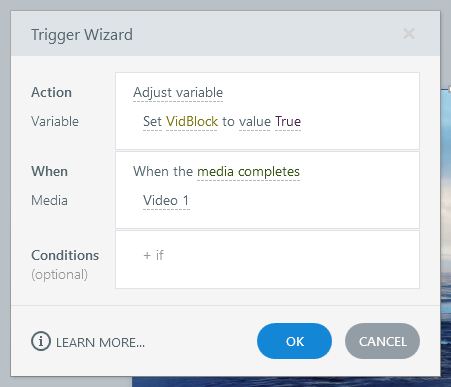Click the info icon beside Learn More
Image resolution: width=451 pixels, height=387 pixels.
41,341
